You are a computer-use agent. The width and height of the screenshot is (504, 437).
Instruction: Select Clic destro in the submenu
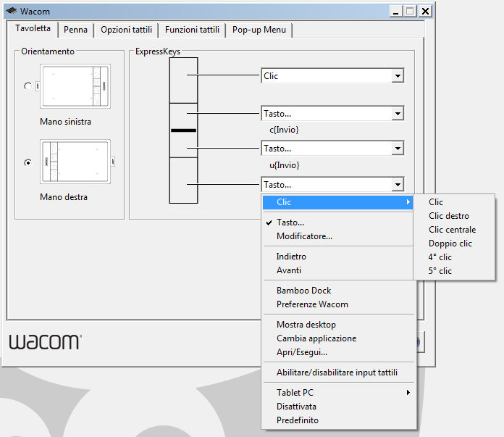point(454,216)
